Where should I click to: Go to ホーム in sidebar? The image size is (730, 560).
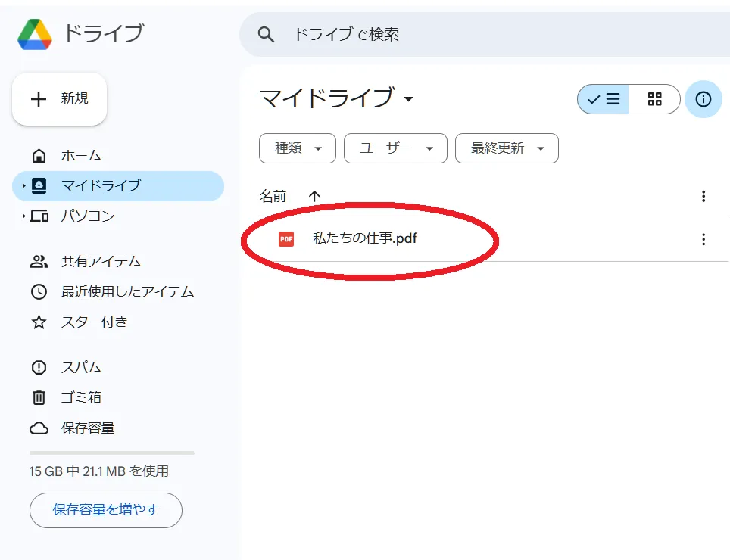[80, 156]
